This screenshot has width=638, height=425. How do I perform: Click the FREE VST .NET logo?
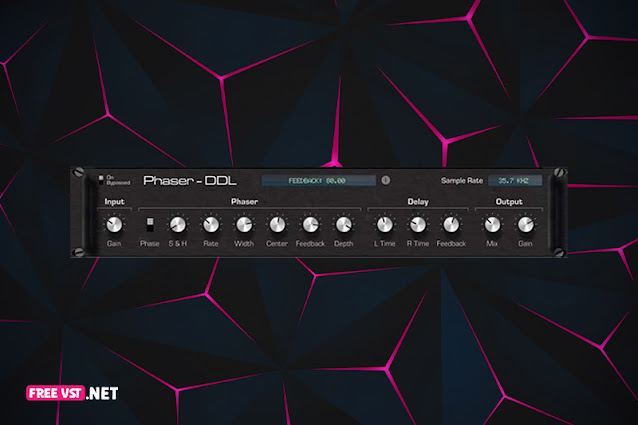coord(72,393)
